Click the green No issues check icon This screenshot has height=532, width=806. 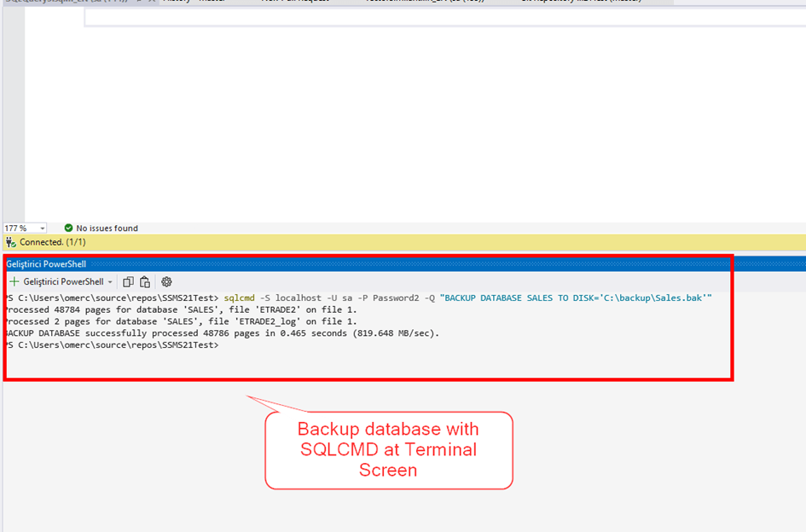(x=68, y=228)
